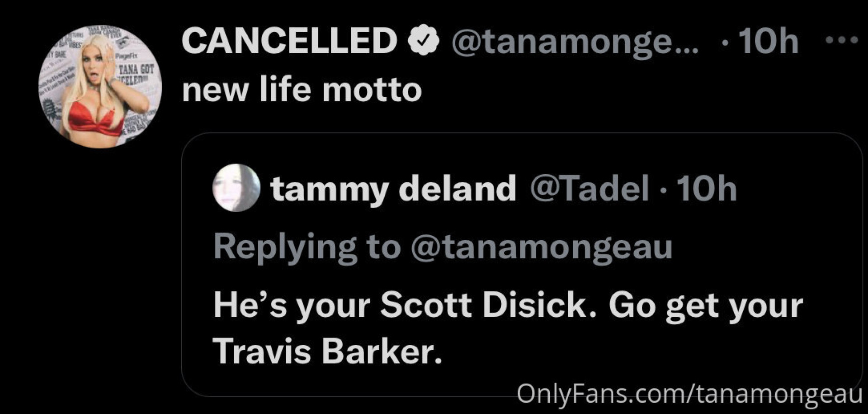Screen dimensions: 868x414
Task: Open the @tanamonge... handle
Action: pyautogui.click(x=570, y=41)
